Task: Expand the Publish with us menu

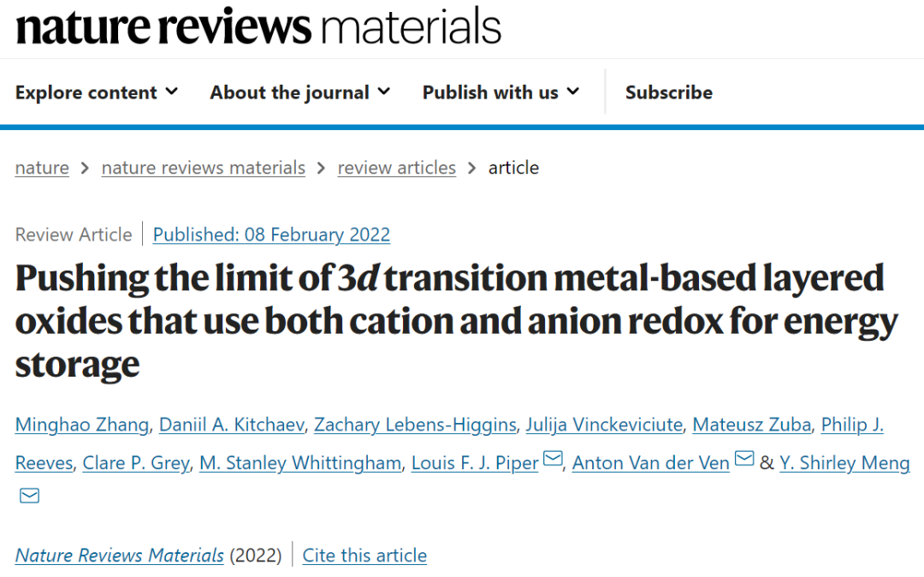Action: tap(500, 92)
